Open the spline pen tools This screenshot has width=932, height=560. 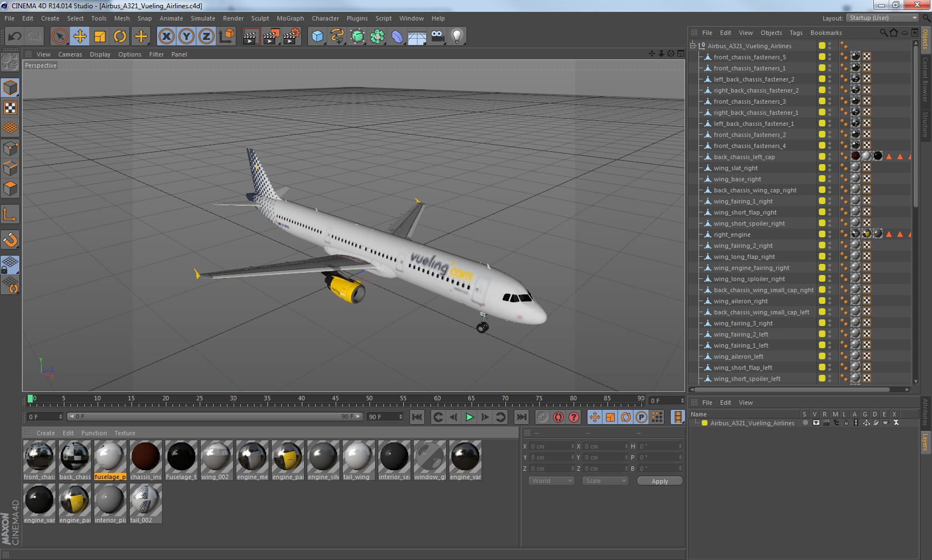[x=337, y=37]
